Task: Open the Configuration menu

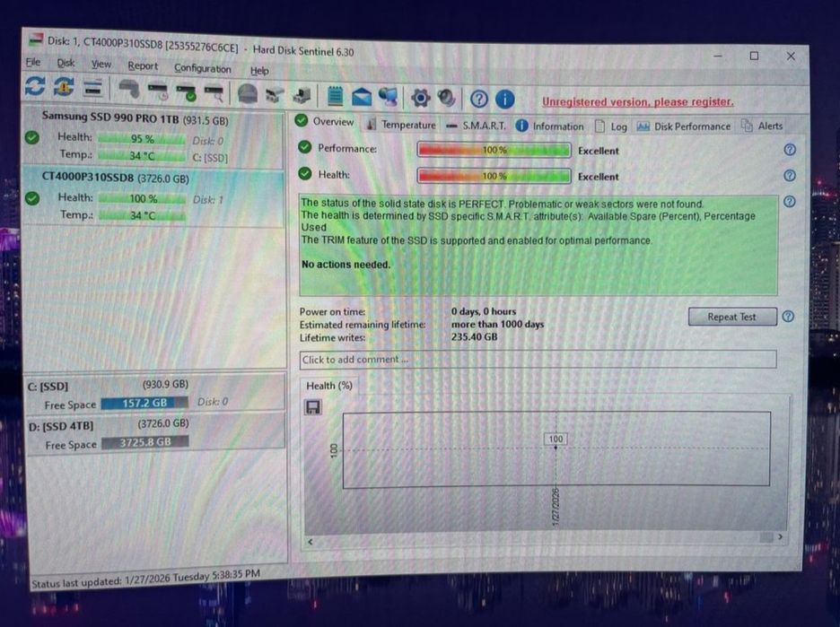Action: tap(203, 68)
